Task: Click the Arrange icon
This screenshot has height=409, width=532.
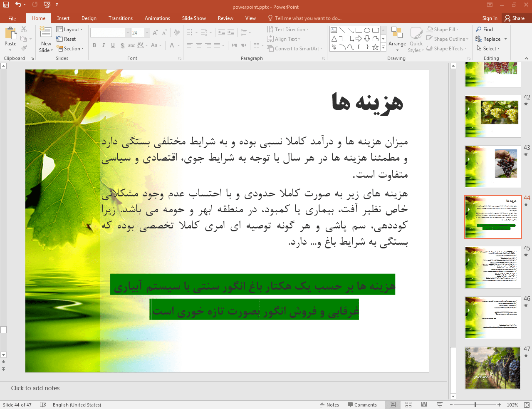Action: click(397, 33)
